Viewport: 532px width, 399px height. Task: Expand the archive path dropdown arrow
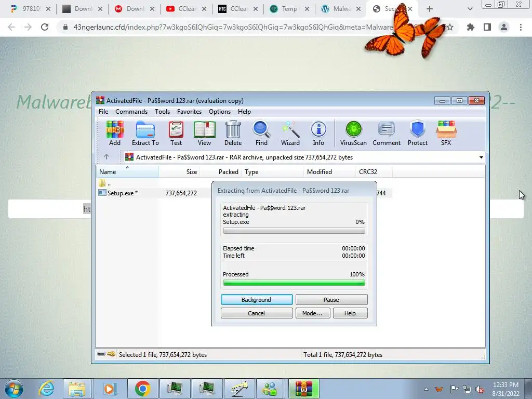[x=481, y=157]
